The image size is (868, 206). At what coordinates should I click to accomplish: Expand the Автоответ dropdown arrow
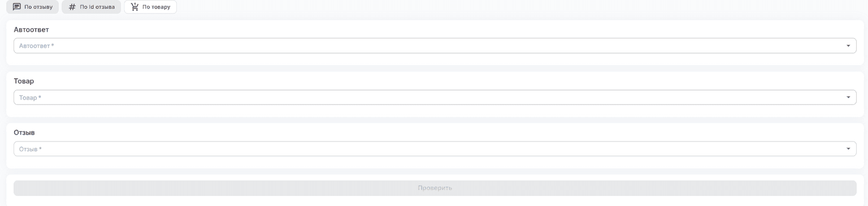coord(848,46)
